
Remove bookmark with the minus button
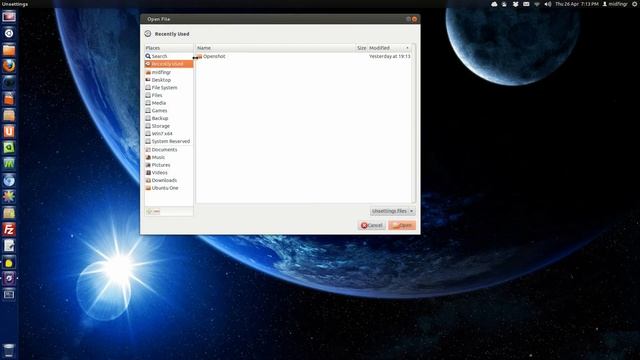click(157, 211)
